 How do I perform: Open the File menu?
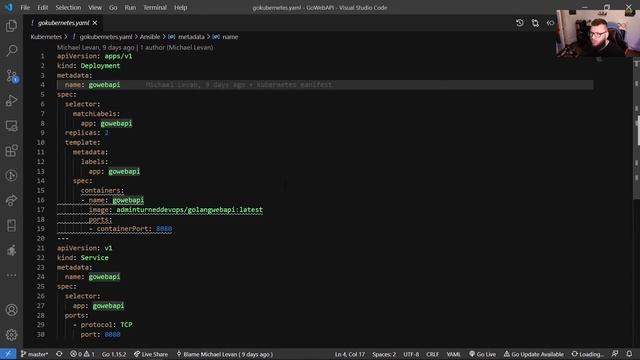click(x=25, y=7)
